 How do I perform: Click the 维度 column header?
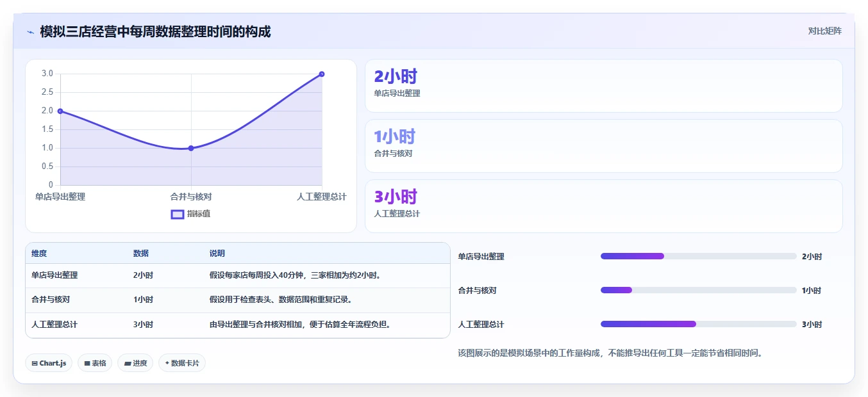pyautogui.click(x=39, y=254)
